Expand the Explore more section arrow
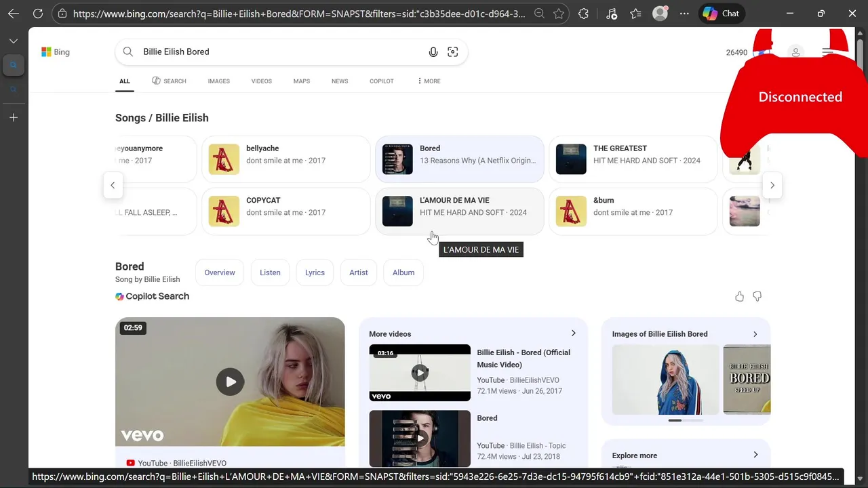Viewport: 868px width, 488px height. tap(755, 455)
